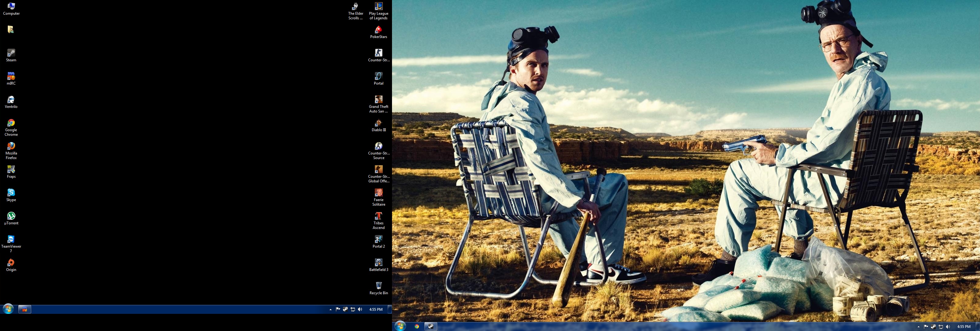Open volume control on left taskbar
980x331 pixels.
click(360, 309)
